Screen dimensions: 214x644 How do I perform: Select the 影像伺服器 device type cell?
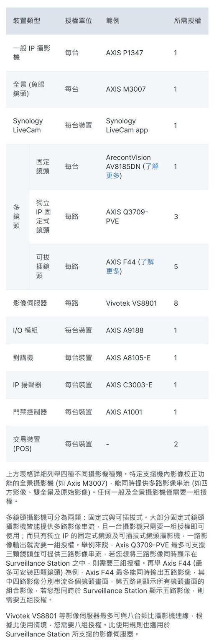coord(30,303)
